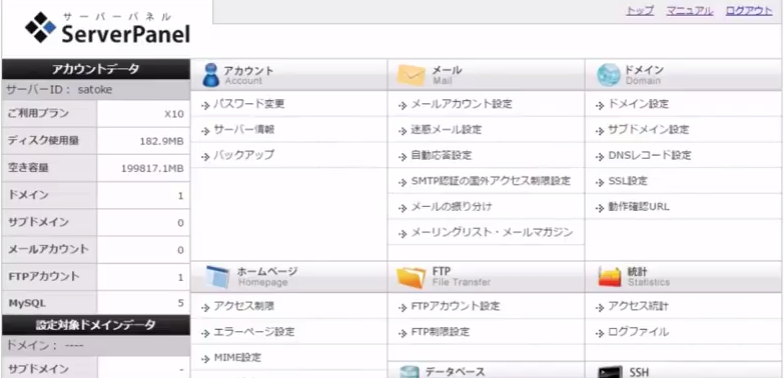This screenshot has height=378, width=784.
Task: Click the サーバーID: satoke row
Action: click(96, 90)
